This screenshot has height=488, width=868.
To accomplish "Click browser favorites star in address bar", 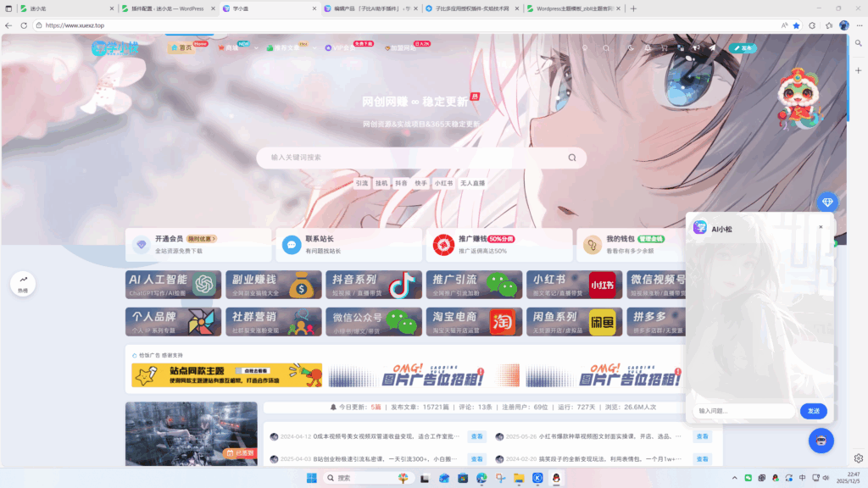I will 796,25.
